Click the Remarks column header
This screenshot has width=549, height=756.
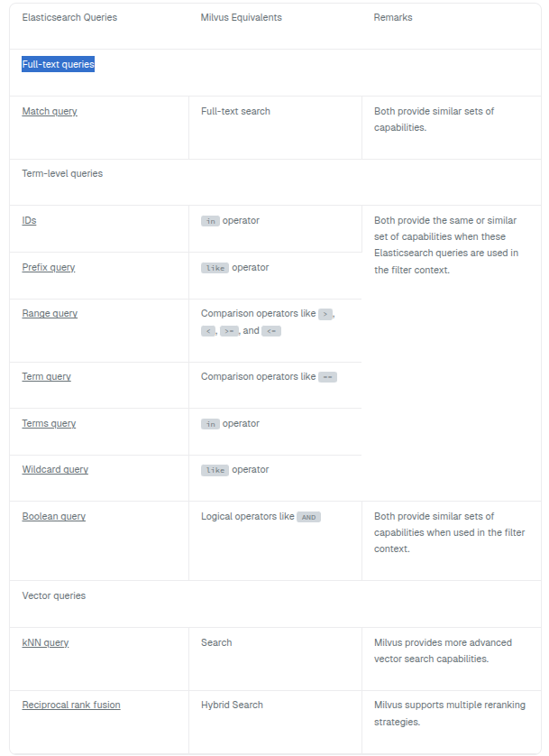pos(393,18)
